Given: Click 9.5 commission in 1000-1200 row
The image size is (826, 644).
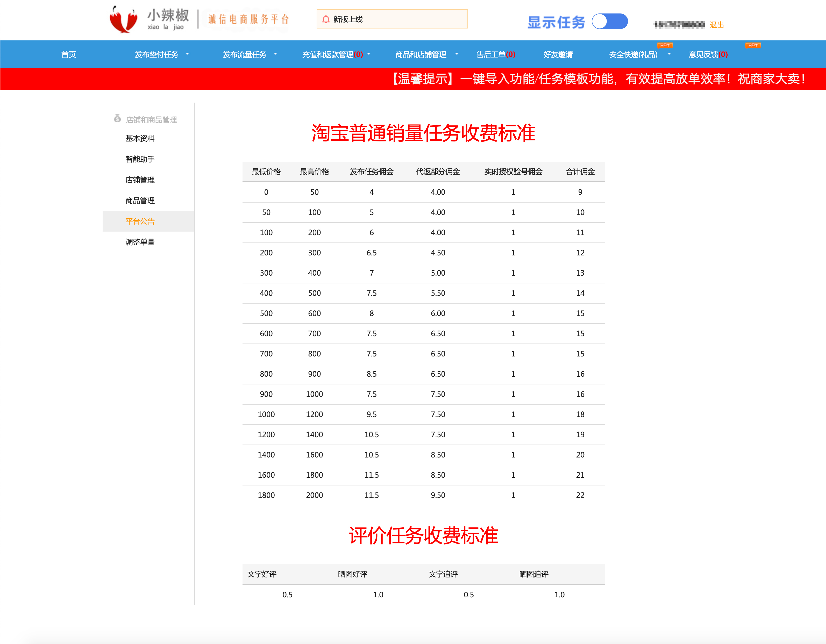Looking at the screenshot, I should coord(371,414).
